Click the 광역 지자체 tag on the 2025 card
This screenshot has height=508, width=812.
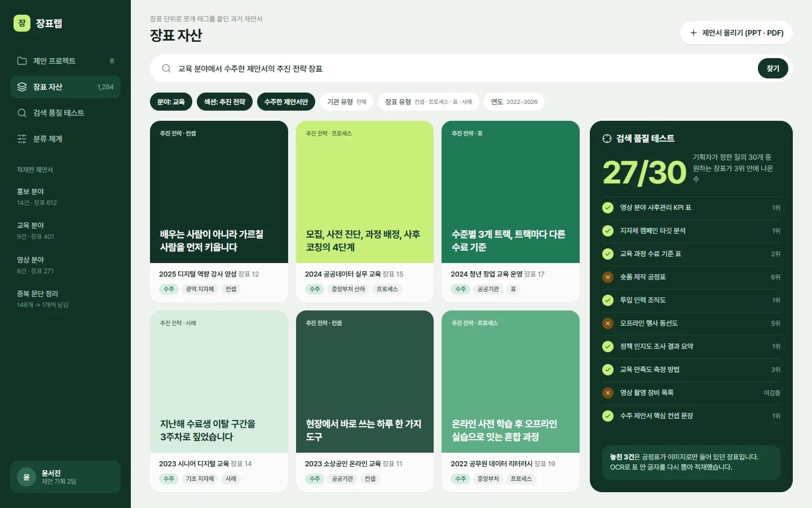tap(200, 289)
